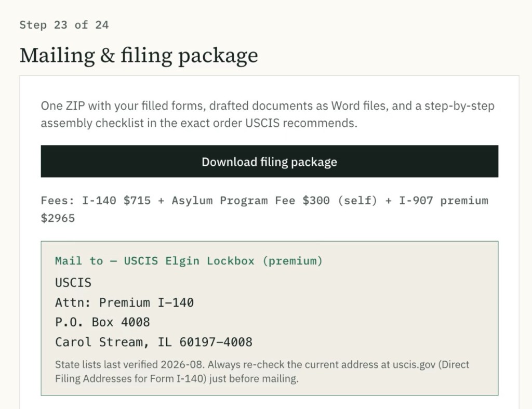Select the 'Attn: Premium I-140' address line
The image size is (532, 409).
125,302
